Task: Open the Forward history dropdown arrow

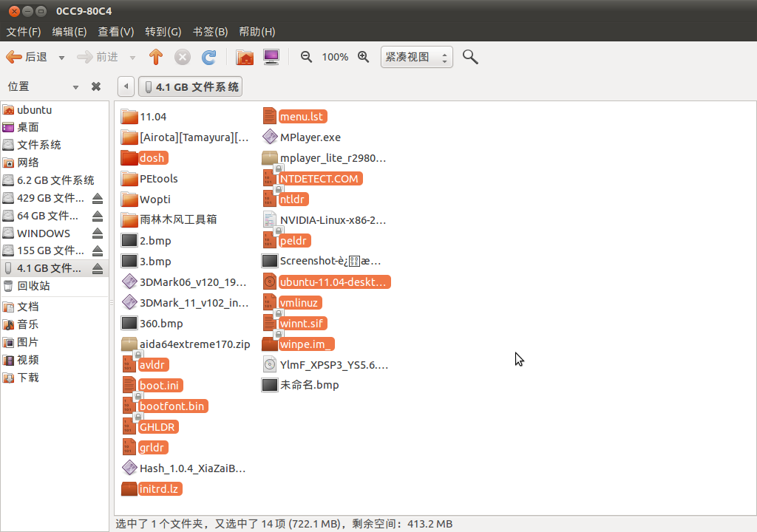Action: click(x=132, y=58)
